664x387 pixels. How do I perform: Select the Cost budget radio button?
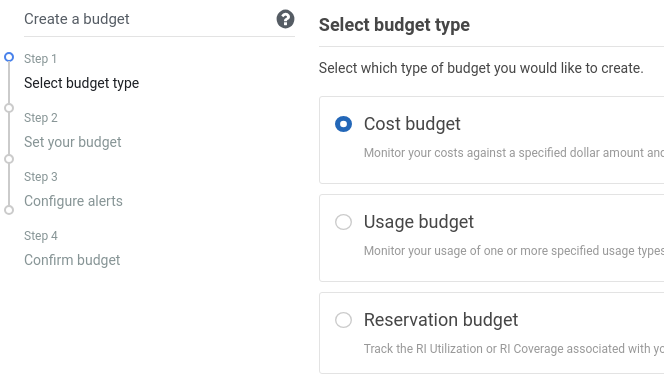343,124
